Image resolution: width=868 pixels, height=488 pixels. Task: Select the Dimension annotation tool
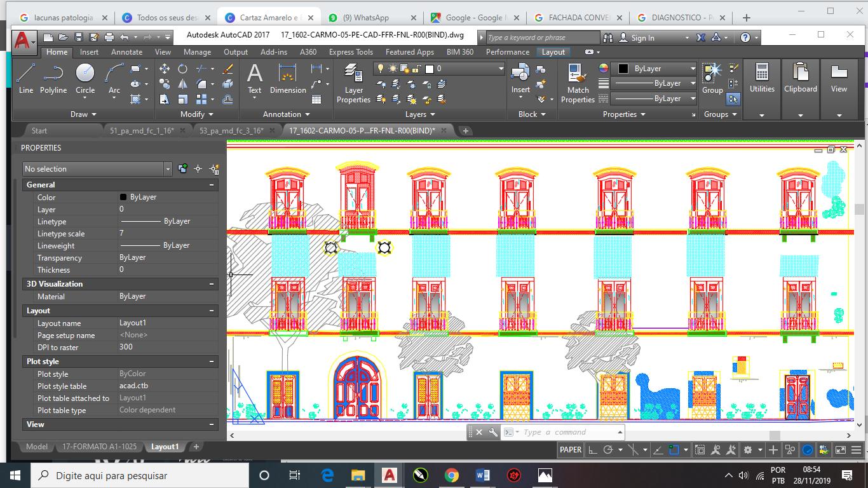pyautogui.click(x=288, y=79)
